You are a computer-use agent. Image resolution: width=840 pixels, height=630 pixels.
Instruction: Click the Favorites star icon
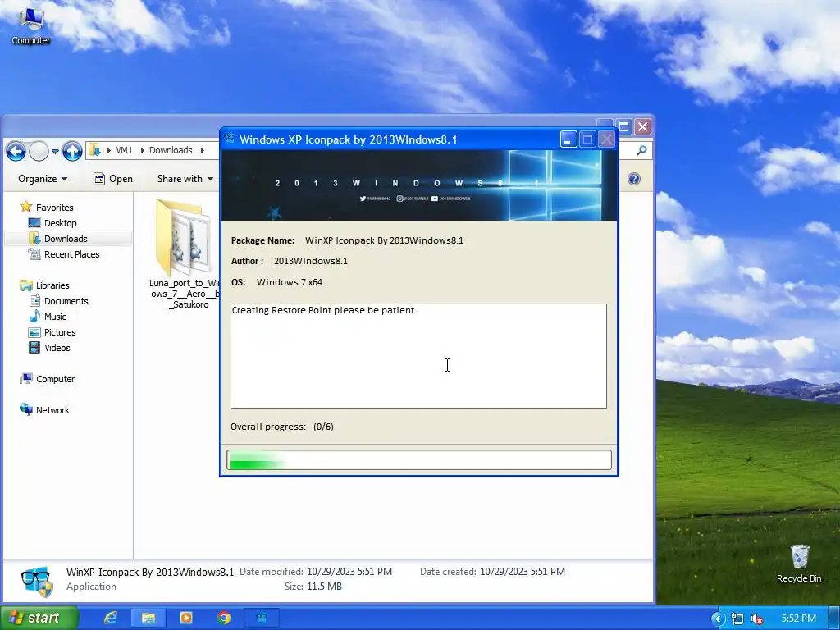25,207
